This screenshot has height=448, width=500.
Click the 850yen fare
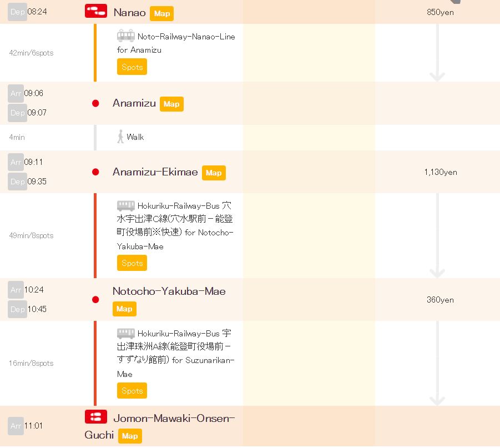pyautogui.click(x=440, y=12)
